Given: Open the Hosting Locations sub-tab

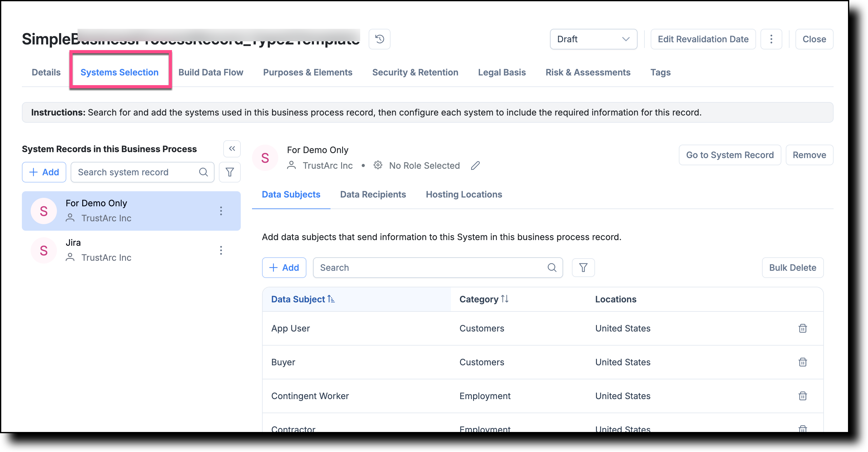Looking at the screenshot, I should [x=464, y=195].
